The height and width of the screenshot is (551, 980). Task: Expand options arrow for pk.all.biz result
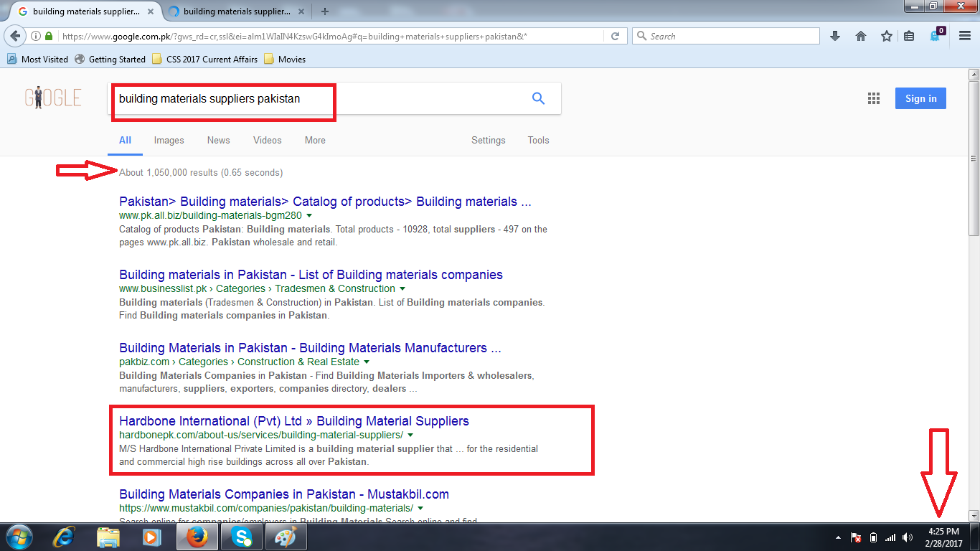(x=309, y=215)
